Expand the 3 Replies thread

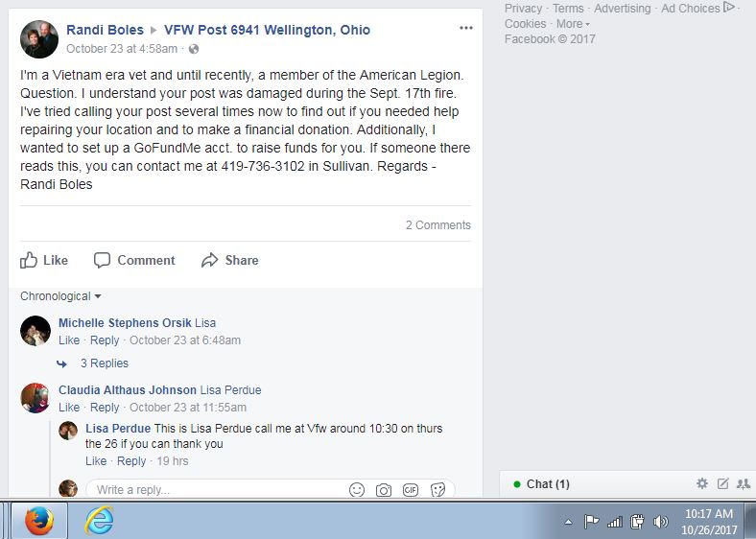pos(105,363)
